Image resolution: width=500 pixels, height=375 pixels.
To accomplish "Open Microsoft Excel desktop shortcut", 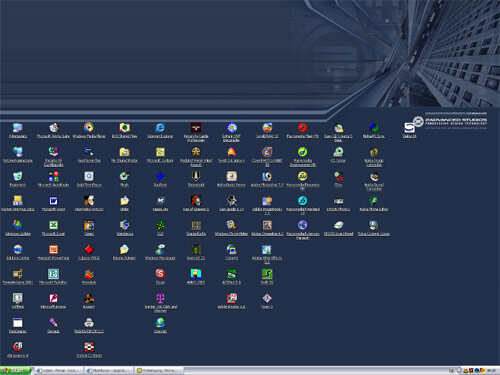I will pos(53,225).
